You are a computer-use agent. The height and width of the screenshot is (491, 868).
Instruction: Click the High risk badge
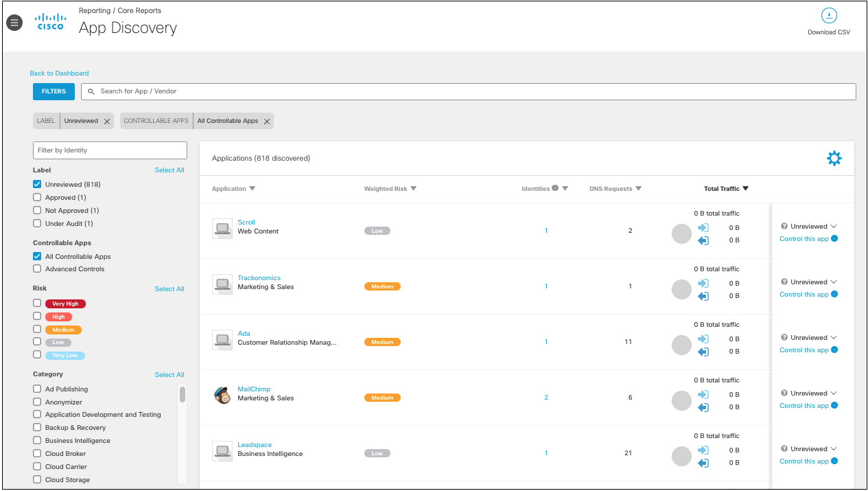click(x=58, y=317)
